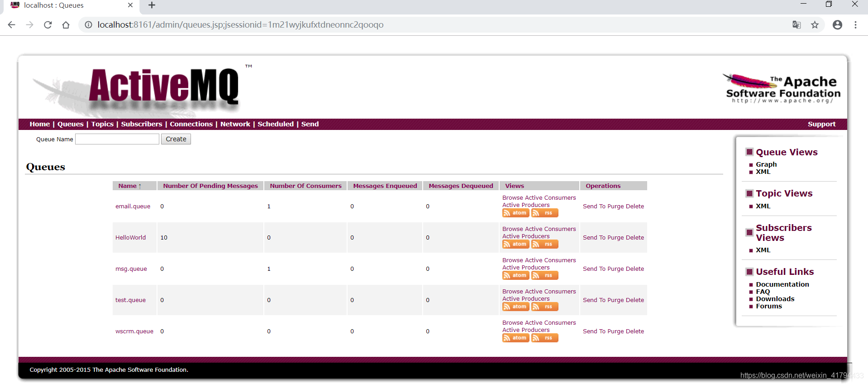868x384 pixels.
Task: Open Network in navigation bar
Action: 235,124
